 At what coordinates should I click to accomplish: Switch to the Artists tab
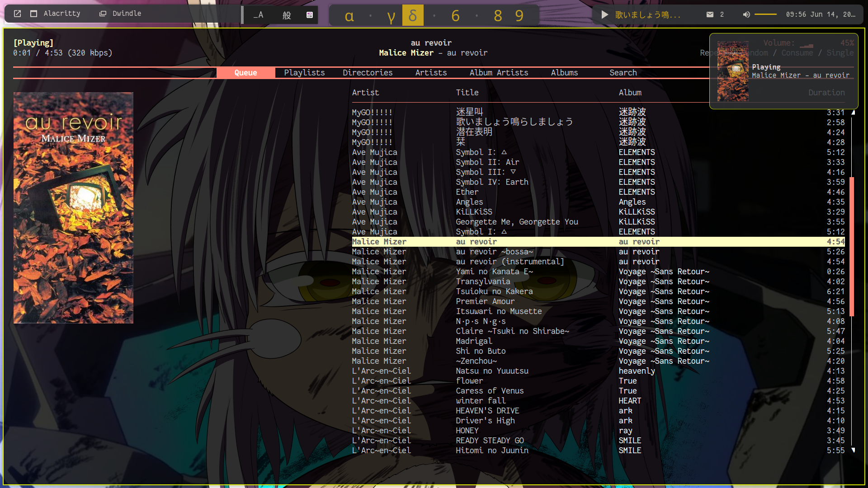[431, 73]
